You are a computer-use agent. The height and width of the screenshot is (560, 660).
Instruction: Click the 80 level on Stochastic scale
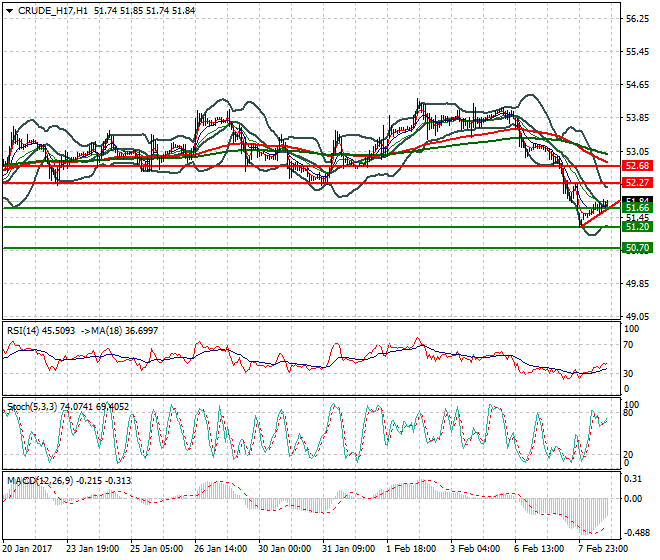(x=630, y=412)
